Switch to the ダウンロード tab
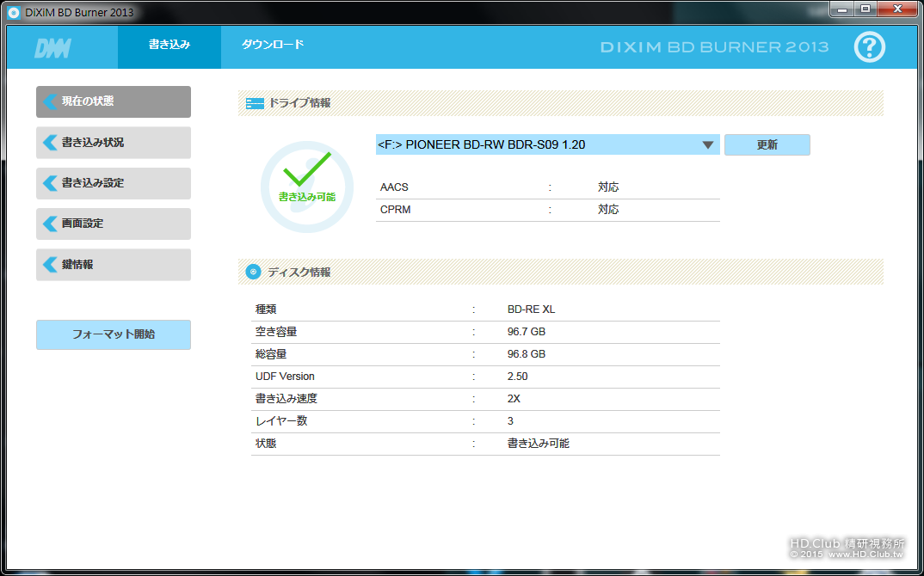This screenshot has height=576, width=924. (x=273, y=46)
